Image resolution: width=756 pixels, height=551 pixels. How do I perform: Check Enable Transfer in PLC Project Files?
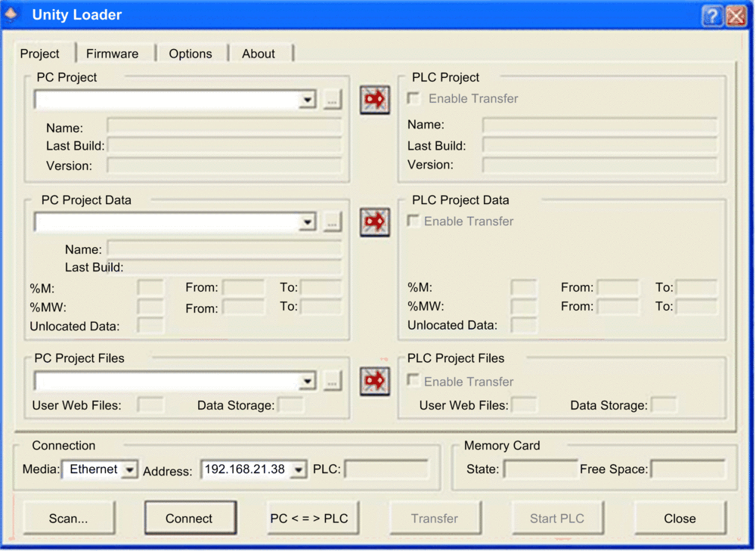pos(414,381)
